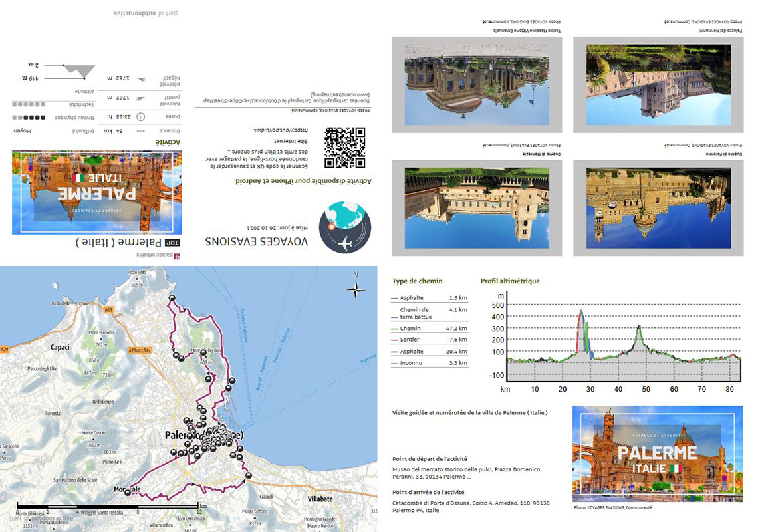The height and width of the screenshot is (532, 758).
Task: Open the upright Palerme Italie cover image
Action: coord(658,454)
